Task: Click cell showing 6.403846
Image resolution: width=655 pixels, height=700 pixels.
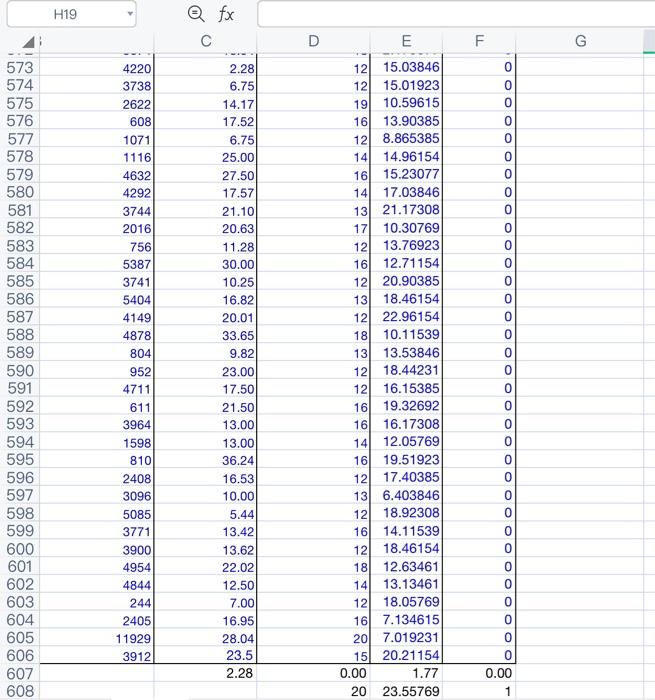Action: pyautogui.click(x=406, y=496)
